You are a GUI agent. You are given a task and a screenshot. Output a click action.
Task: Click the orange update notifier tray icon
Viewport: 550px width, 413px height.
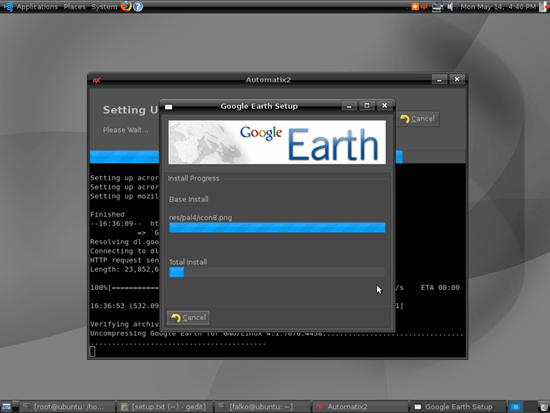tap(415, 6)
